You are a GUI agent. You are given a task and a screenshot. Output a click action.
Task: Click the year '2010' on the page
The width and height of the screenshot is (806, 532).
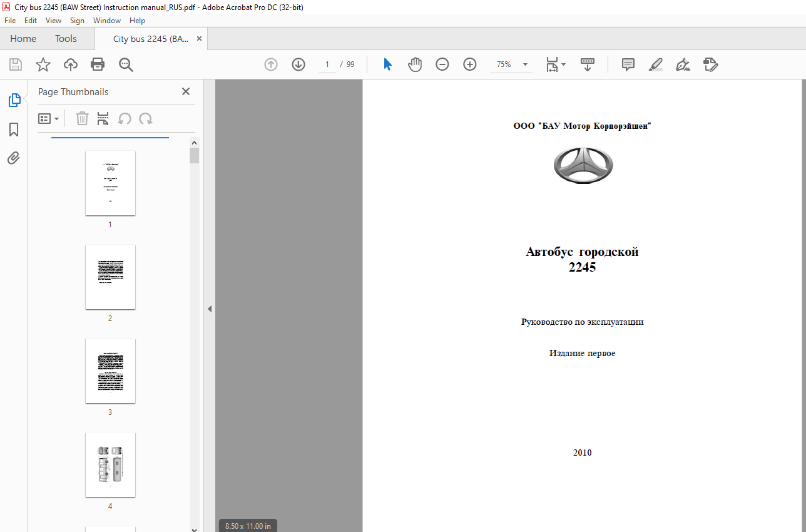point(582,453)
